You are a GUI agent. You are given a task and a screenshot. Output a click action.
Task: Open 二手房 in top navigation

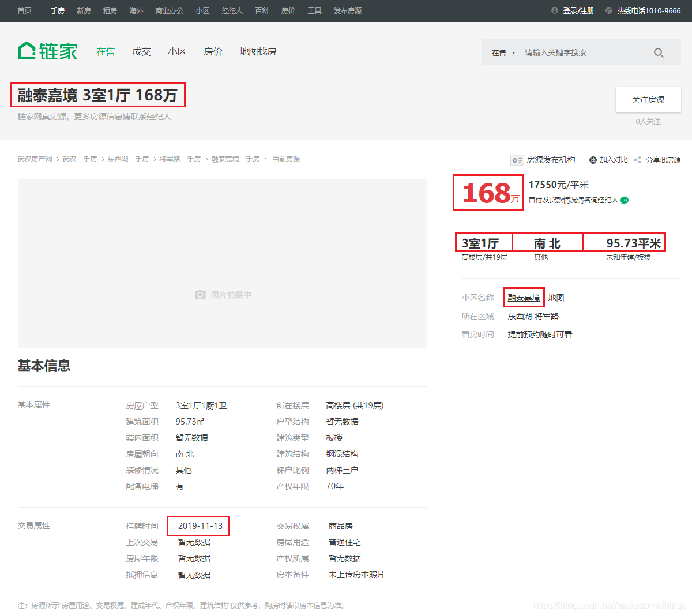pos(54,10)
